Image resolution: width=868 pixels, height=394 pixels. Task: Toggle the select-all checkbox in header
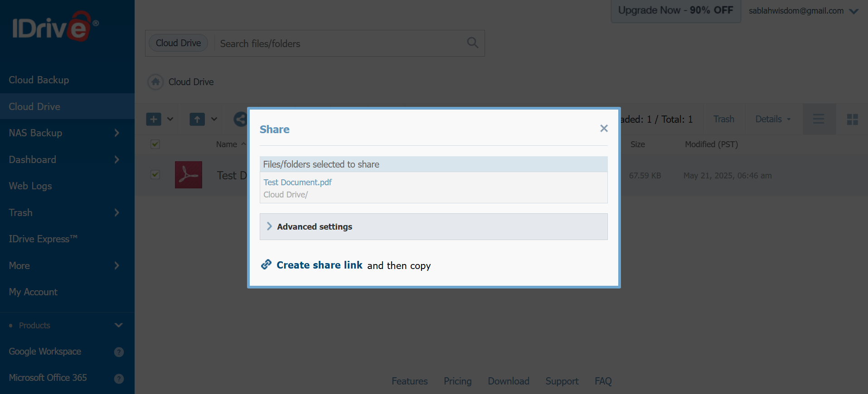point(155,144)
